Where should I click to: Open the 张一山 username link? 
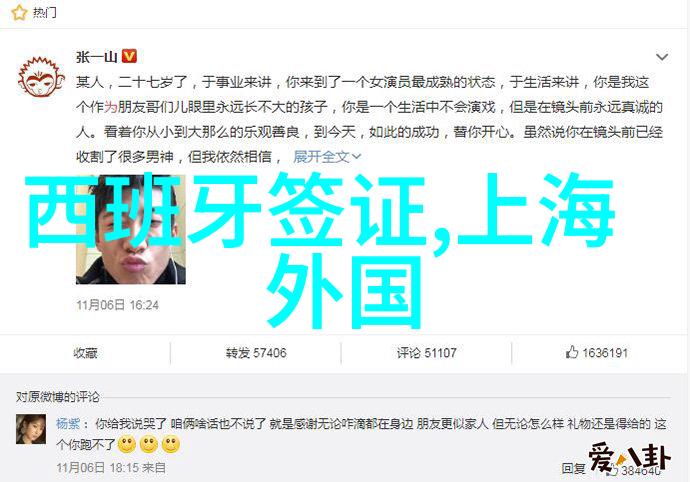pyautogui.click(x=96, y=57)
